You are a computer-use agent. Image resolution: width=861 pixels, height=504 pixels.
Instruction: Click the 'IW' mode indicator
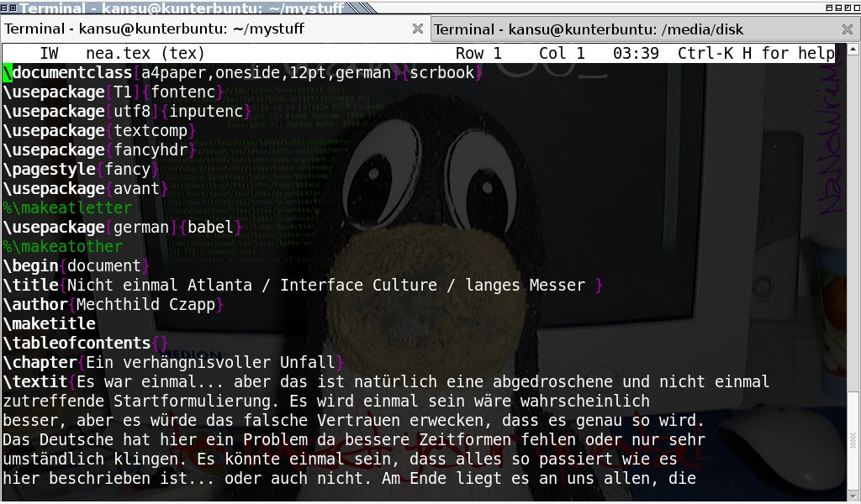49,53
